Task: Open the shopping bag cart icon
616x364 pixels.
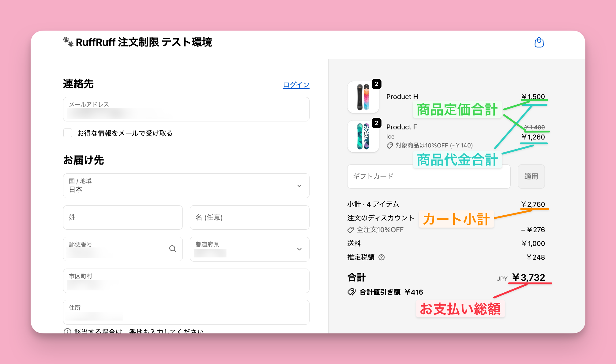Action: point(539,43)
